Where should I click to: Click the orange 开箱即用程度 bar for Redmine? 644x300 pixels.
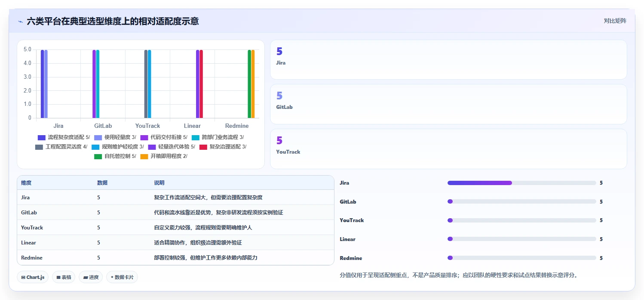[x=253, y=84]
